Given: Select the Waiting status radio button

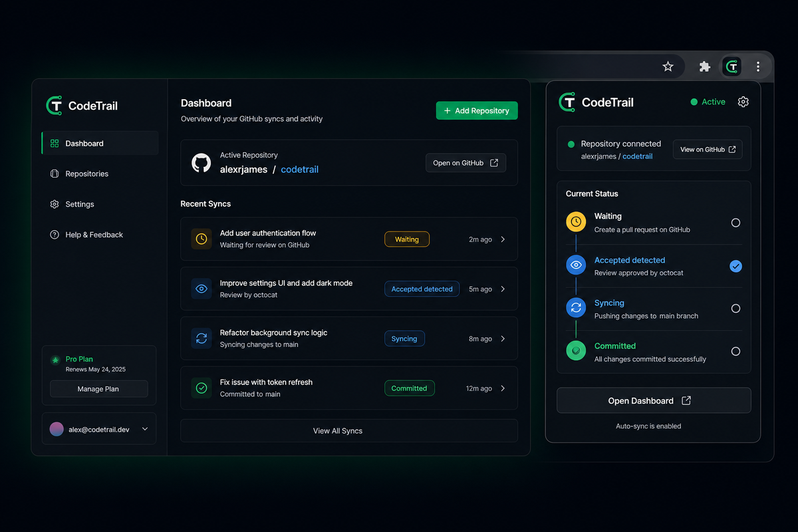Looking at the screenshot, I should click(x=735, y=223).
